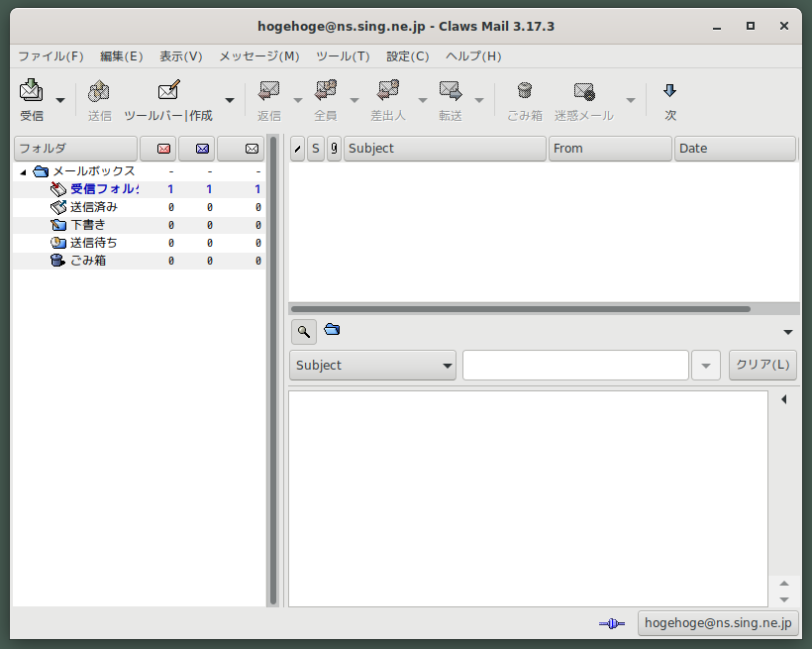Open dropdown arrow next to 作成

[230, 100]
